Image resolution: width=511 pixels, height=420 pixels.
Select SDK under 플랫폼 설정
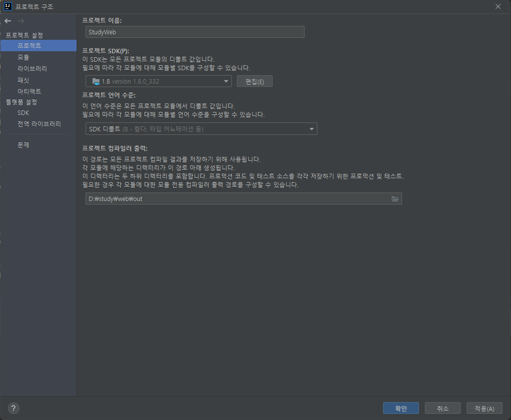pyautogui.click(x=23, y=113)
